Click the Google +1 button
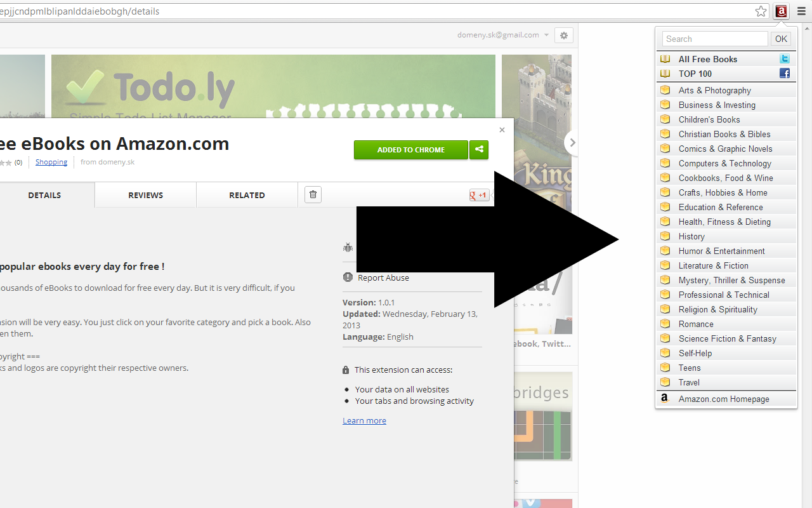Screen dimensions: 812x508 pos(478,195)
